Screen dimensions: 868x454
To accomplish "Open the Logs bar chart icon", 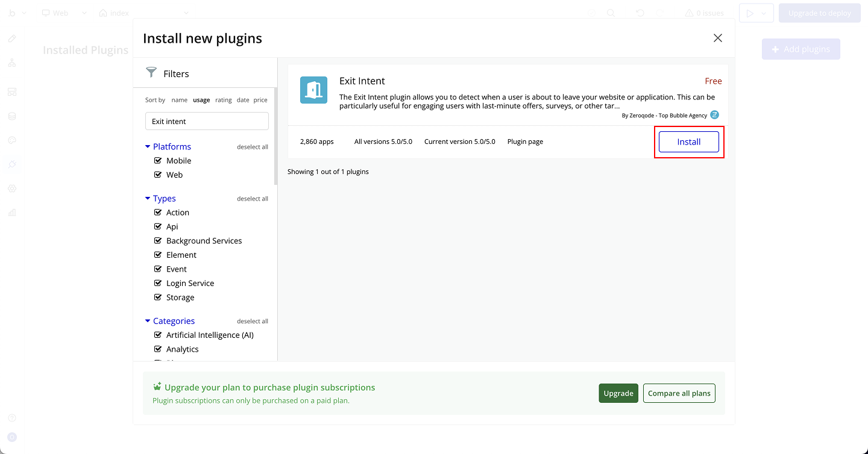I will click(x=12, y=213).
